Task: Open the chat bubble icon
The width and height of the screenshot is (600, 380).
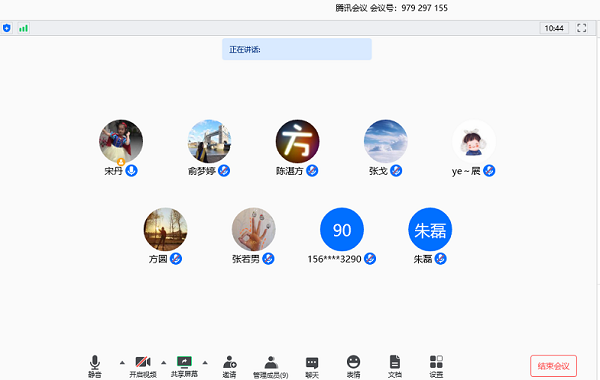Action: [x=312, y=362]
